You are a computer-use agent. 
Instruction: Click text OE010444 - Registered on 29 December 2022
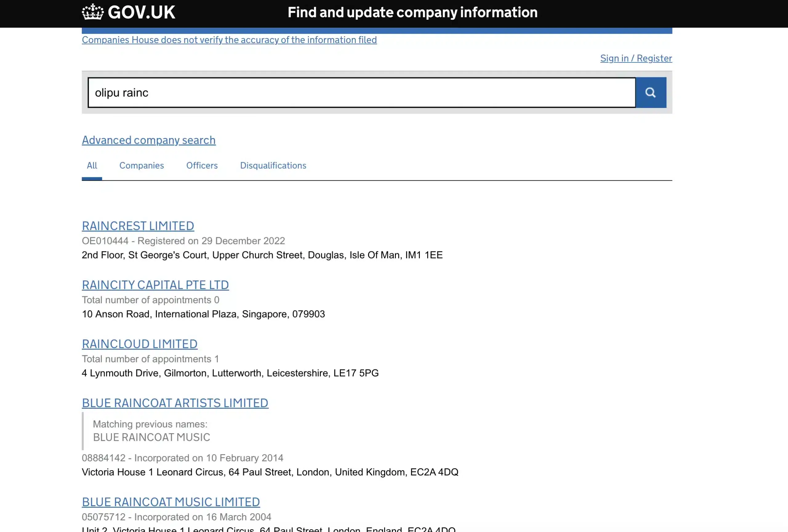coord(183,241)
